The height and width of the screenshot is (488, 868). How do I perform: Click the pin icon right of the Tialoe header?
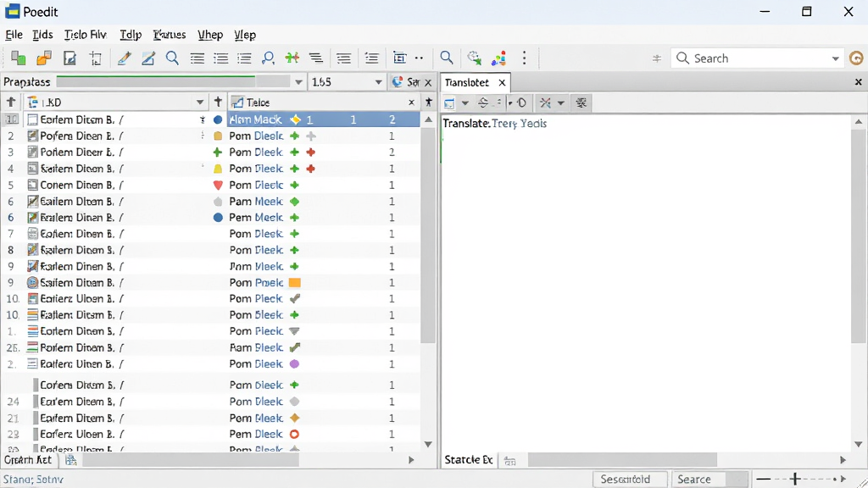point(428,102)
